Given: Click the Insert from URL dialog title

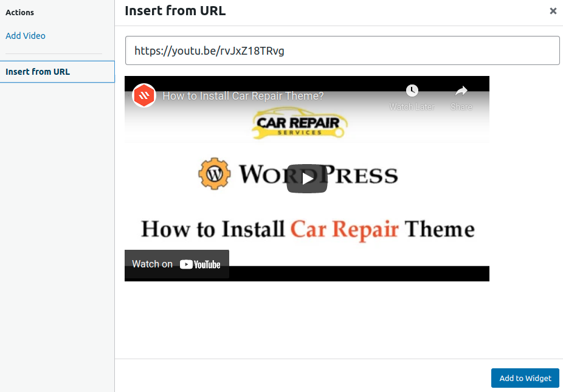Looking at the screenshot, I should [175, 11].
